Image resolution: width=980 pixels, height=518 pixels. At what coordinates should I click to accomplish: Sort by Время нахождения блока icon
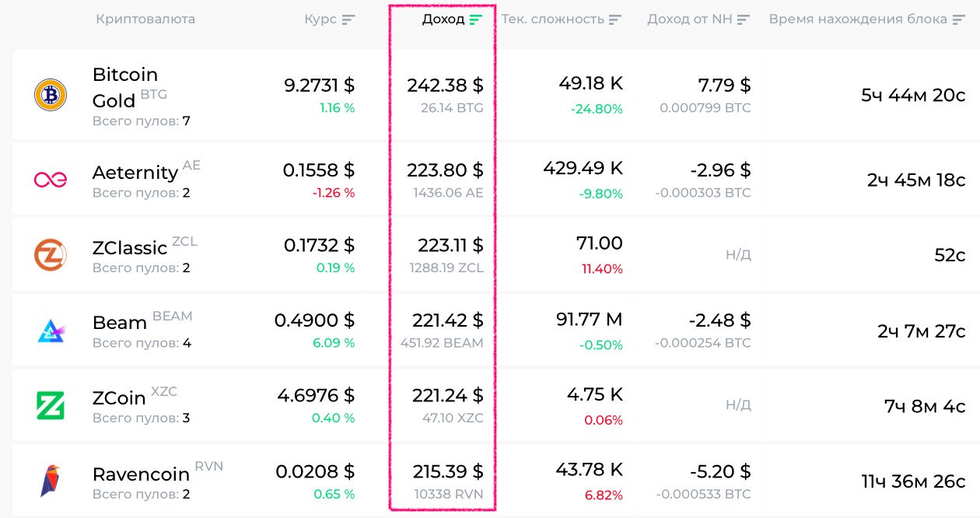pos(959,19)
